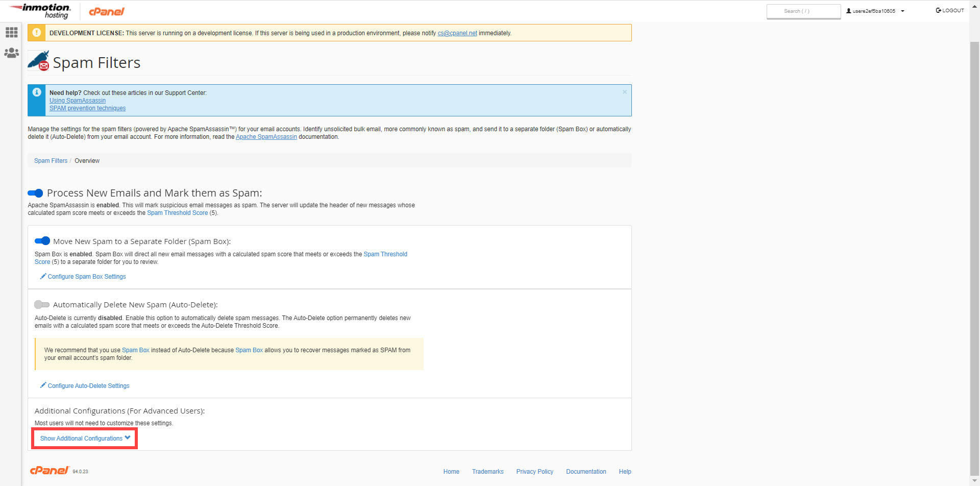Click the InMotion Hosting logo
980x486 pixels.
coord(41,11)
